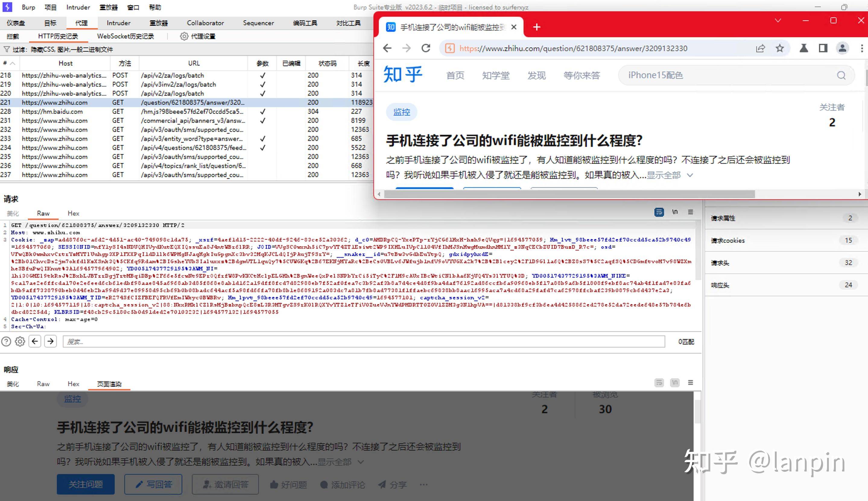Open the 拦截 sub-tab

(x=13, y=36)
